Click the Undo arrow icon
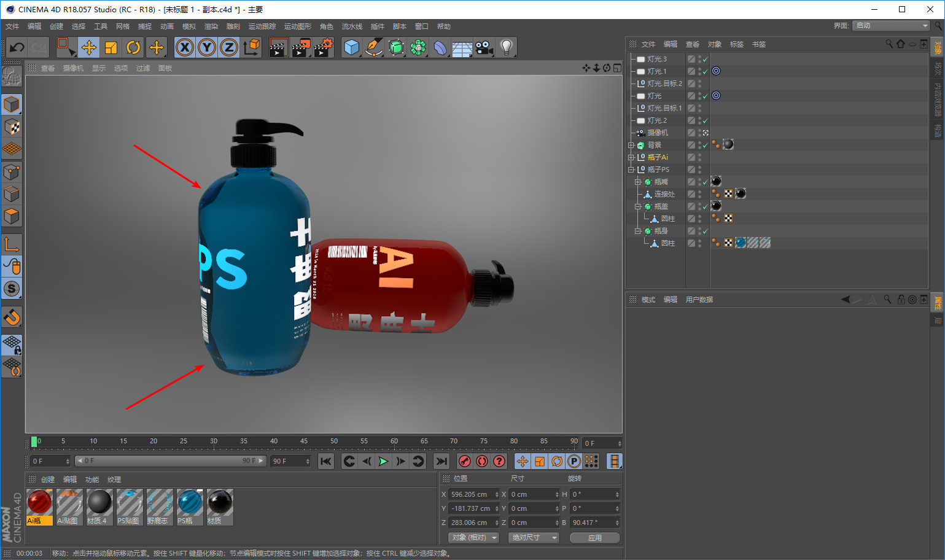Screen dimensions: 945x560 pyautogui.click(x=17, y=47)
